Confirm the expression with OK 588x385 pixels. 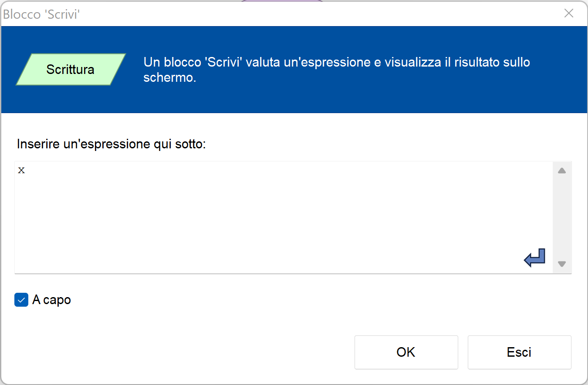coord(406,352)
